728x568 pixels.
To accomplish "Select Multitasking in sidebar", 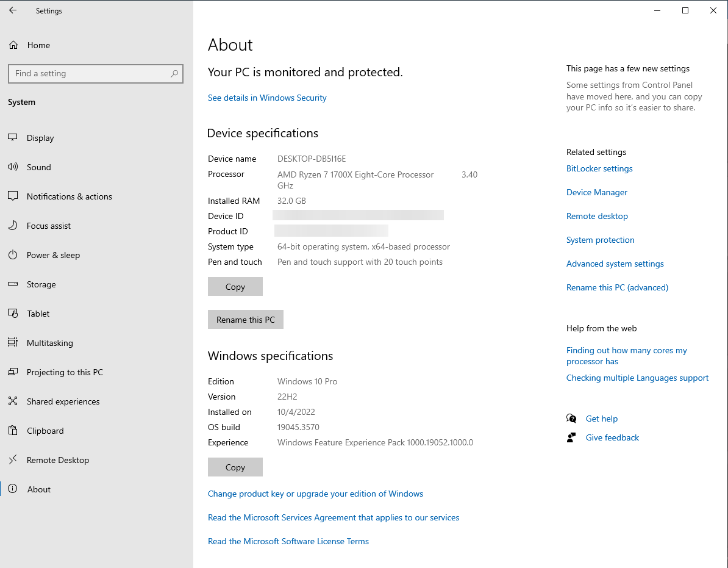I will pos(96,343).
